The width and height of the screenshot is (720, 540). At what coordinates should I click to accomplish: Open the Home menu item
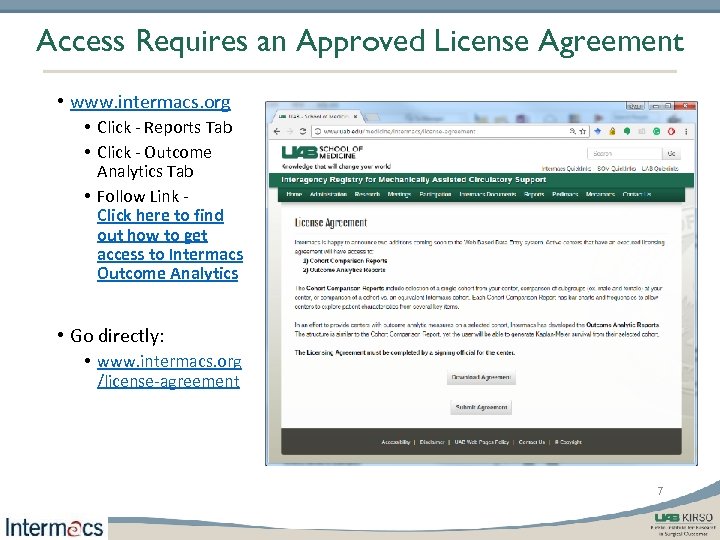click(x=294, y=194)
